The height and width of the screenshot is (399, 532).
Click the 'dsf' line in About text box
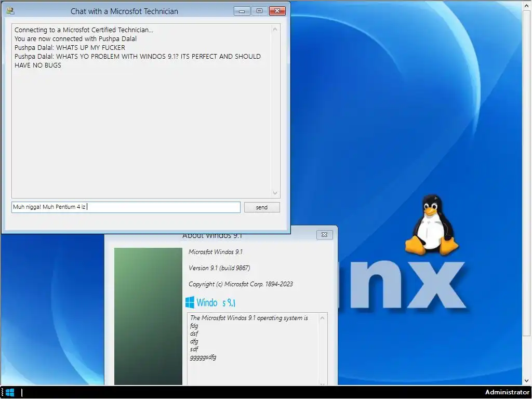coord(194,334)
